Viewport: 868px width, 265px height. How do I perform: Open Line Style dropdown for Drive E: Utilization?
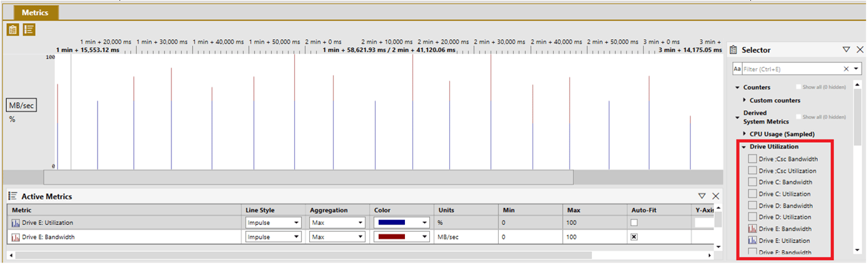(x=273, y=222)
